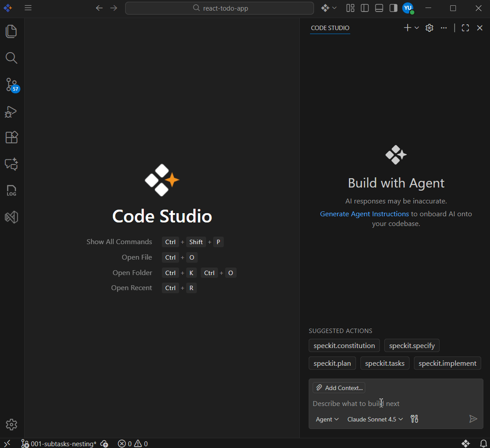Open the Search view in sidebar
490x448 pixels.
pos(11,58)
